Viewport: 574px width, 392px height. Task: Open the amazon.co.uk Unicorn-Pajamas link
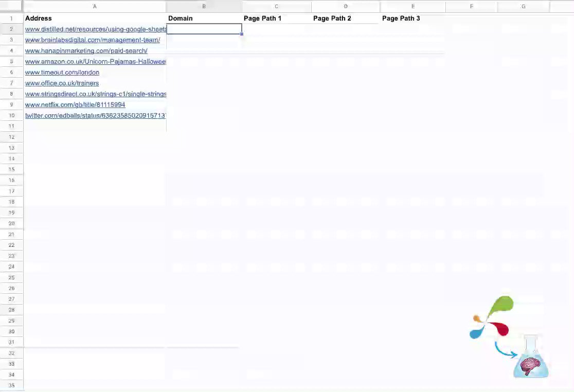pos(96,62)
